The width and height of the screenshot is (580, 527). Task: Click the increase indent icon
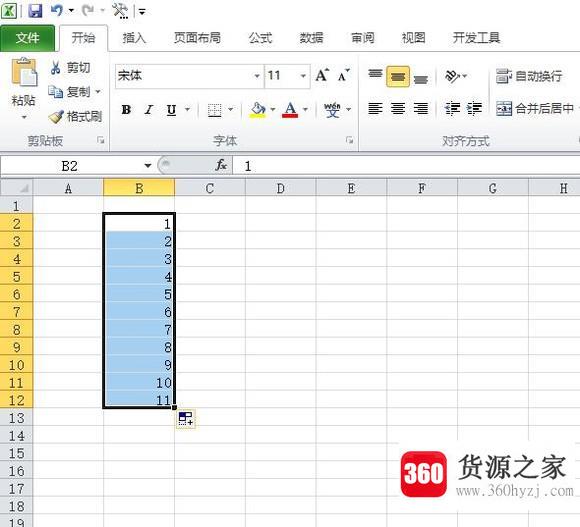(x=474, y=109)
